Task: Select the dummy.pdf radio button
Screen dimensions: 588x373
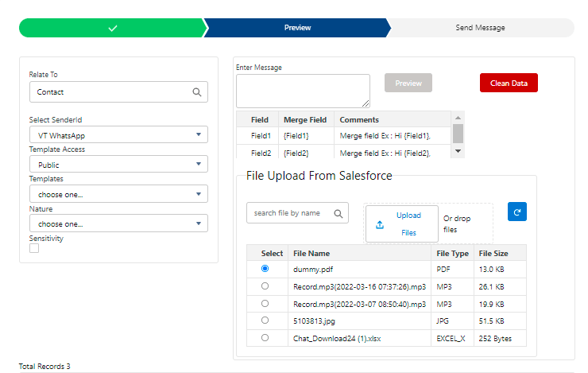Action: click(265, 269)
